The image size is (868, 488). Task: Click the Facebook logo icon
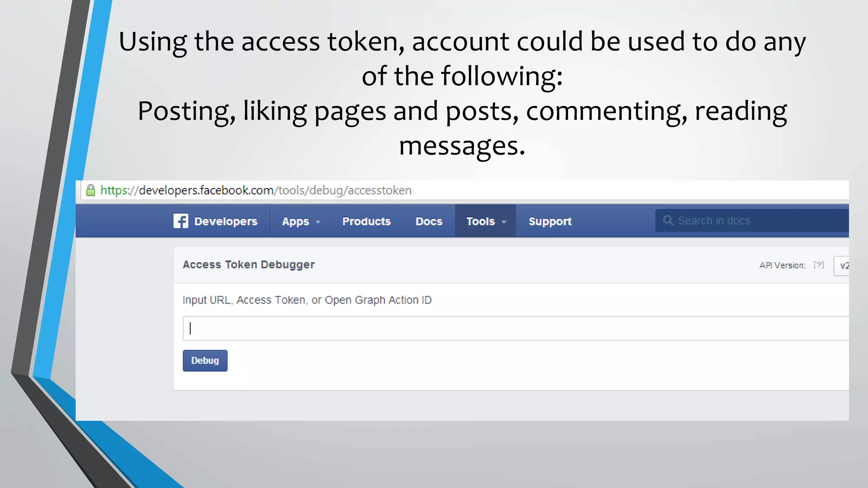(181, 221)
